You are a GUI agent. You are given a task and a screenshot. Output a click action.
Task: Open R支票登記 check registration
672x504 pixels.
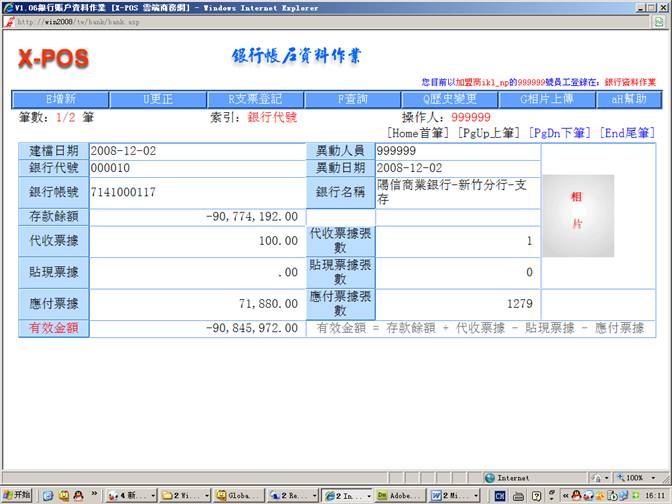coord(255,99)
